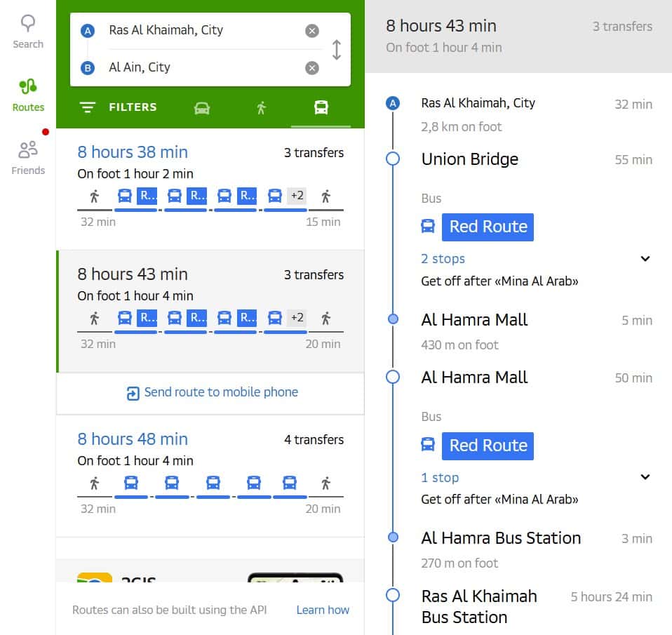The width and height of the screenshot is (672, 635).
Task: Switch to public transport mode
Action: click(x=321, y=107)
